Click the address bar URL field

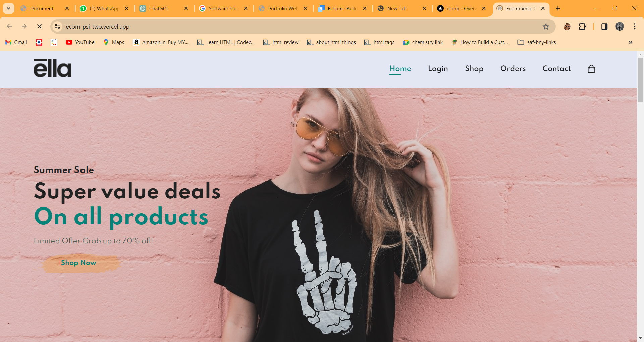point(268,27)
